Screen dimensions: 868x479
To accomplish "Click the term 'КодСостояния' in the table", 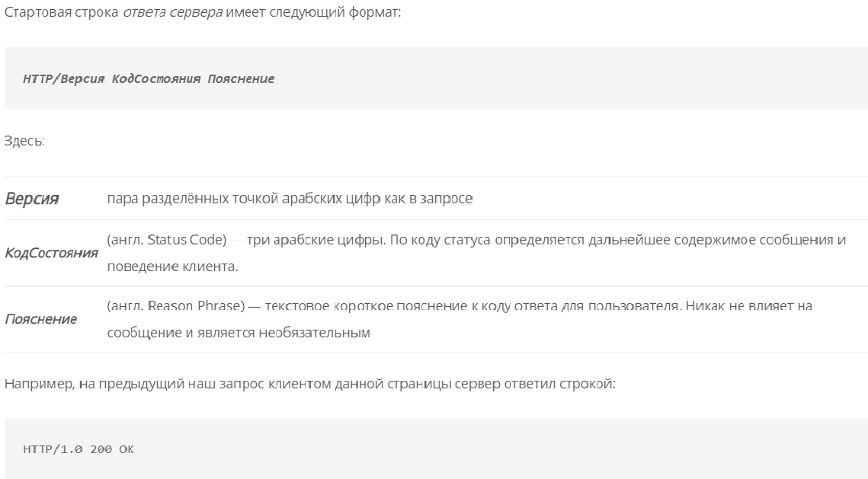I will point(52,253).
